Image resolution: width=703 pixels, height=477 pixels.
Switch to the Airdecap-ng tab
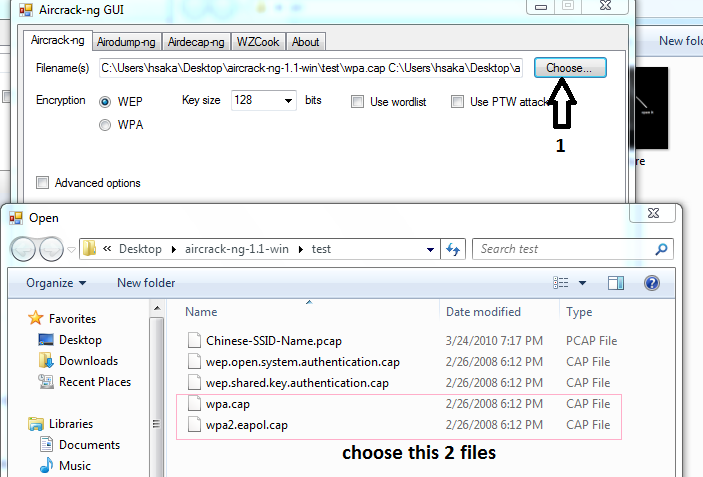click(x=196, y=42)
